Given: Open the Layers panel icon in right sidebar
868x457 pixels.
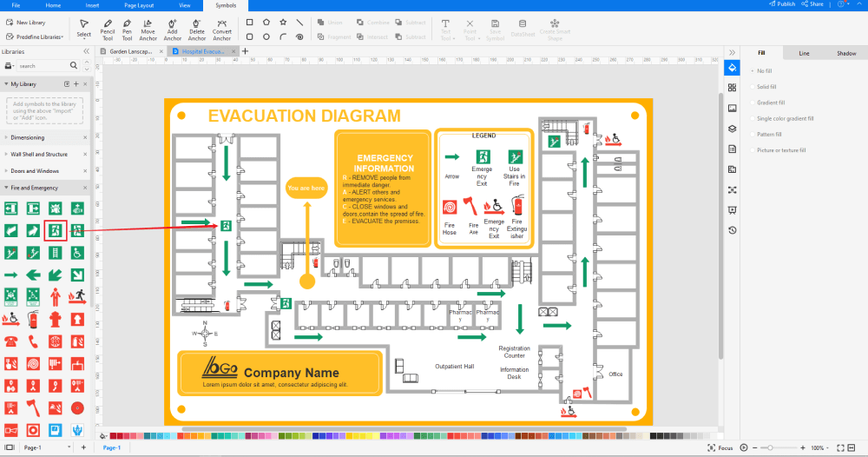Looking at the screenshot, I should [732, 128].
